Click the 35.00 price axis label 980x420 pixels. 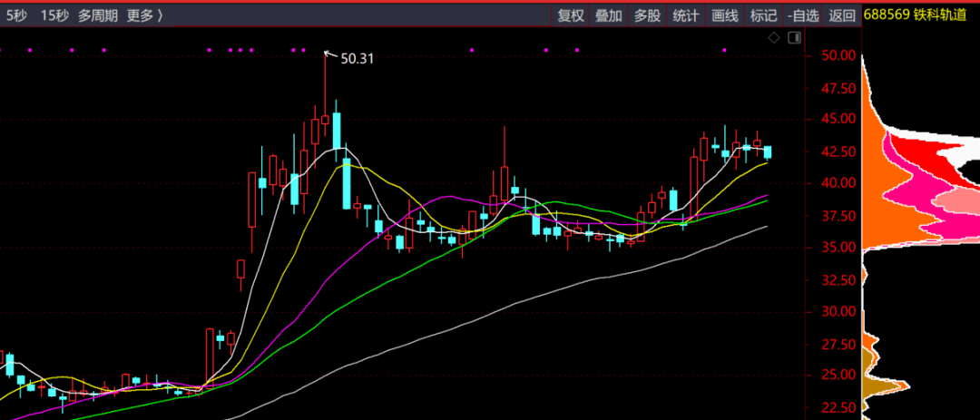tap(838, 248)
